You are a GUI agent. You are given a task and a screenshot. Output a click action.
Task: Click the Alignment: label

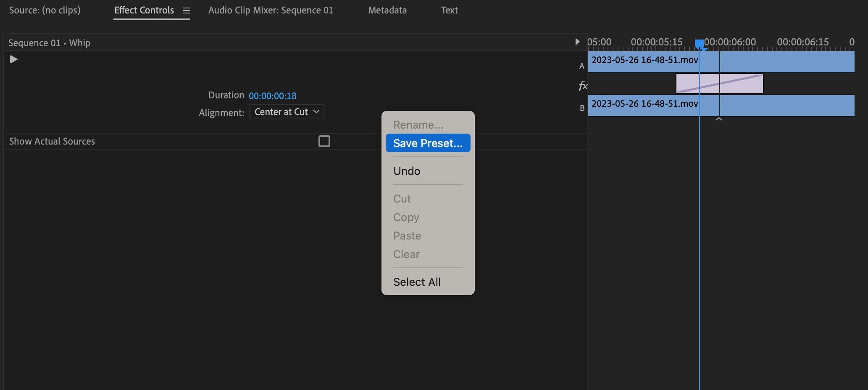tap(221, 113)
